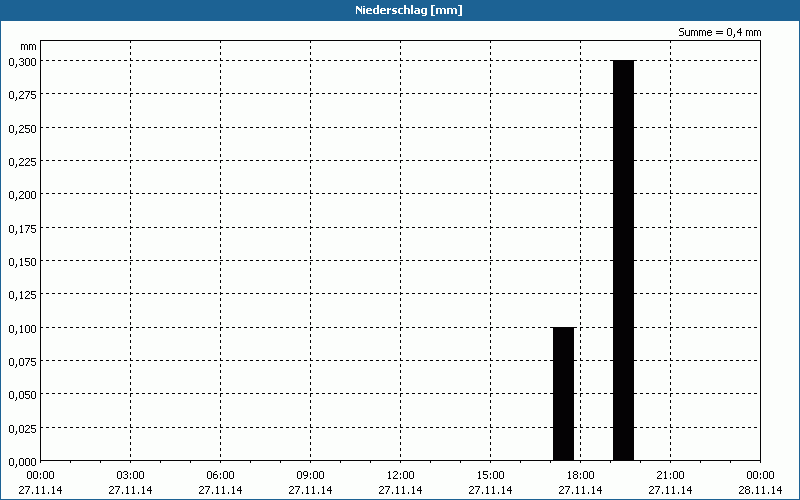Click the Niederschlag [mm] chart title
This screenshot has height=500, width=800.
click(x=409, y=10)
